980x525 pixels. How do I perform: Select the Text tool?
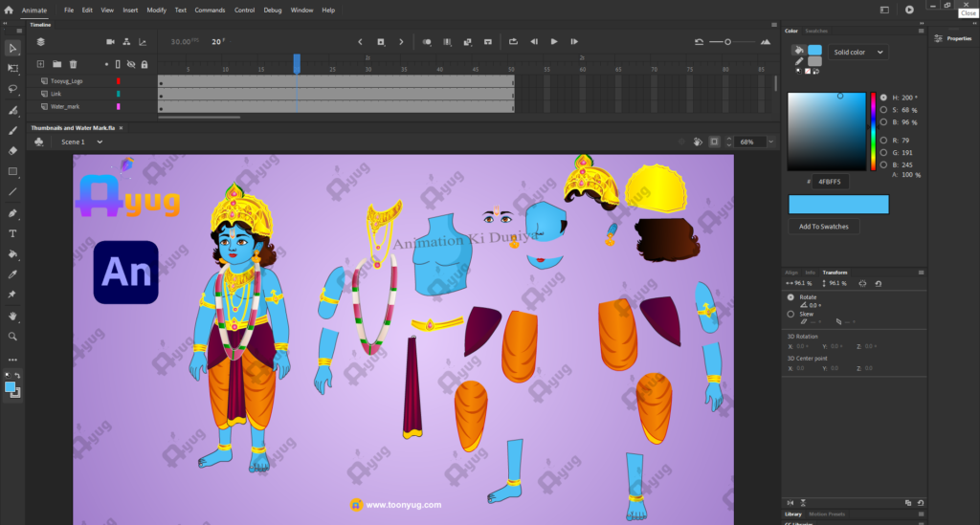point(12,233)
